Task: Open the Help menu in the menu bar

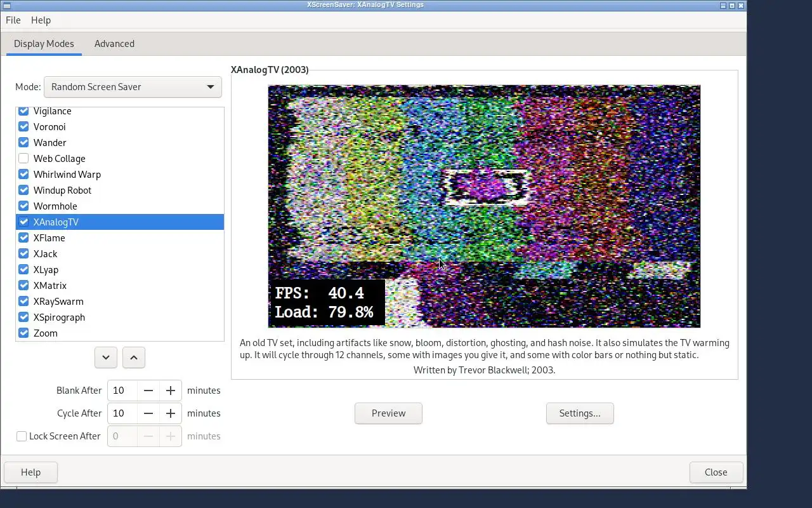Action: coord(41,20)
